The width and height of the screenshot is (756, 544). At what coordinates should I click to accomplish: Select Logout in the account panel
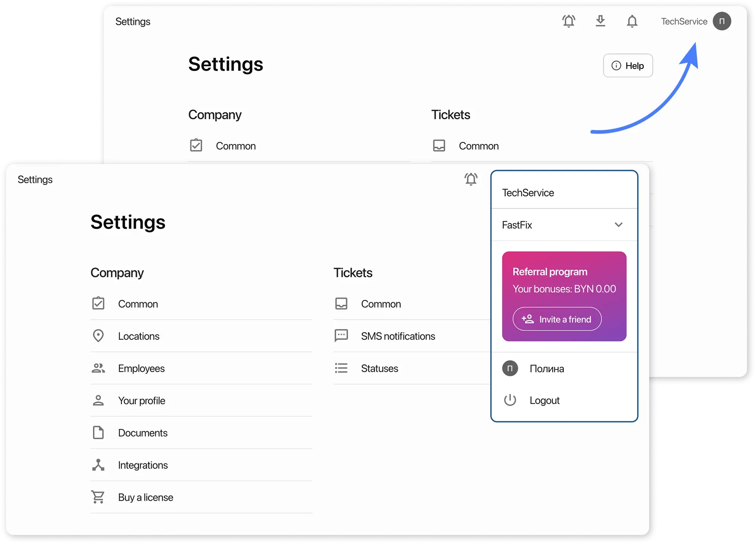tap(544, 400)
